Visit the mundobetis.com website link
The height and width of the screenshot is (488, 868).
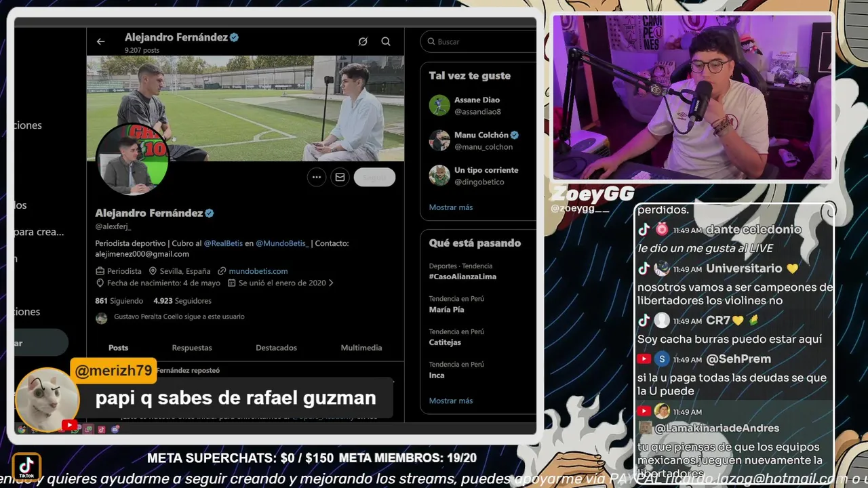coord(258,271)
